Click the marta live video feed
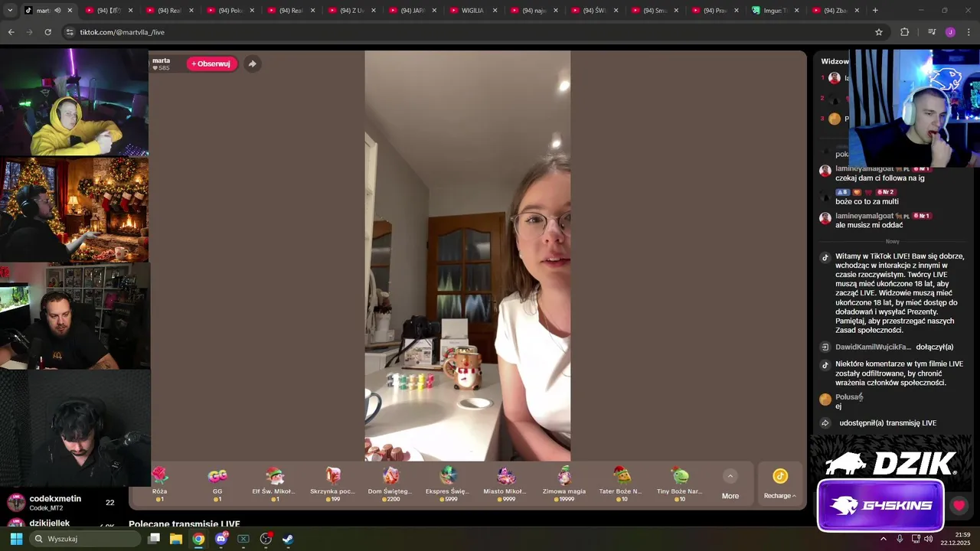The width and height of the screenshot is (980, 551). click(x=467, y=256)
